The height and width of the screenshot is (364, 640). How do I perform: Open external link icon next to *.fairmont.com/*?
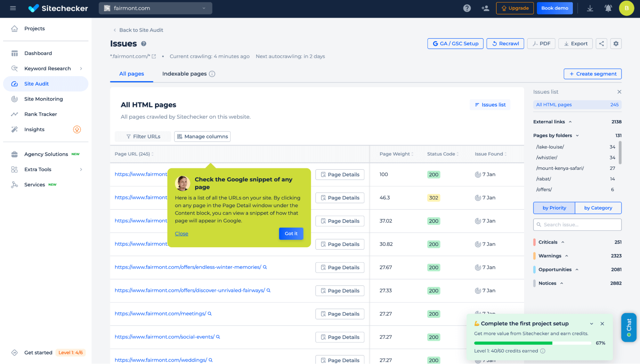pyautogui.click(x=154, y=56)
